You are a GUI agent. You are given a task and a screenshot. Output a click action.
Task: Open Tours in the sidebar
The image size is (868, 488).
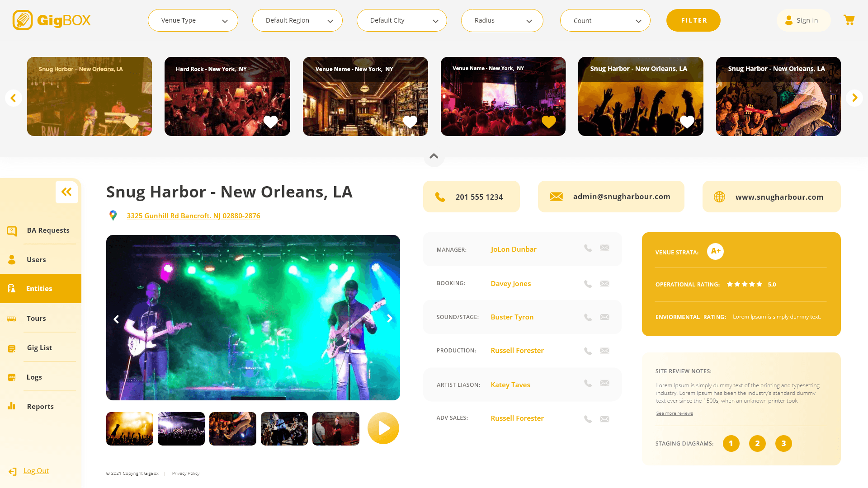tap(36, 319)
